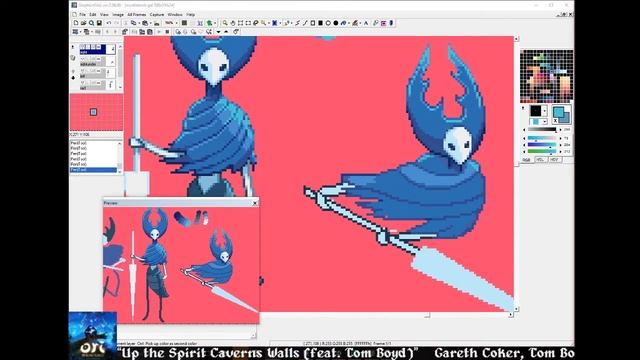Click the canvas horizontal scrollbar right arrow
This screenshot has width=640, height=360.
[511, 315]
